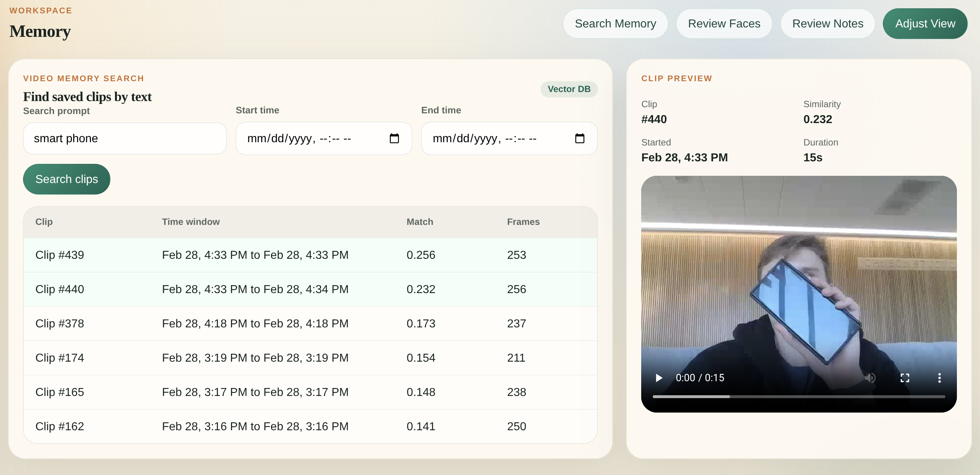
Task: Play the clip preview video
Action: point(659,378)
